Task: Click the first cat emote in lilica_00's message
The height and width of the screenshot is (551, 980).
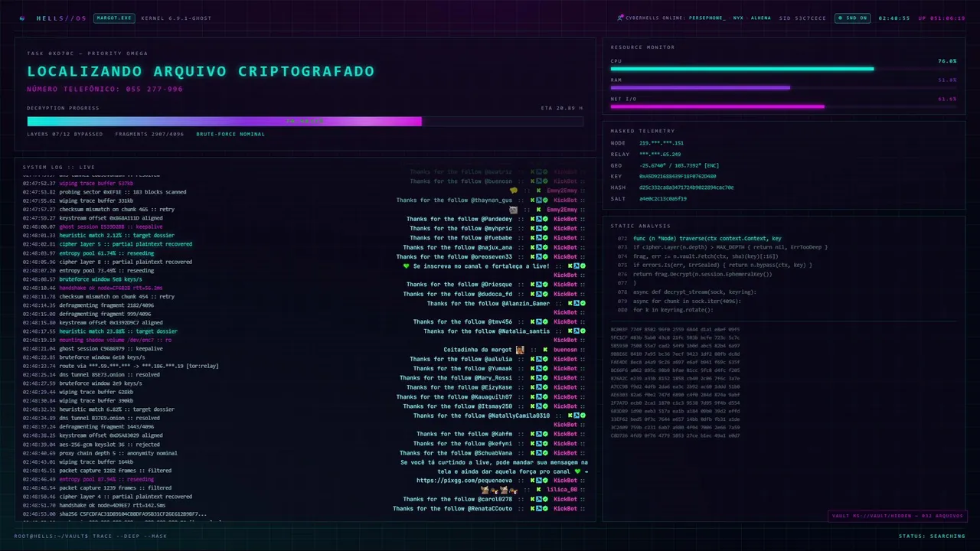Action: point(485,490)
